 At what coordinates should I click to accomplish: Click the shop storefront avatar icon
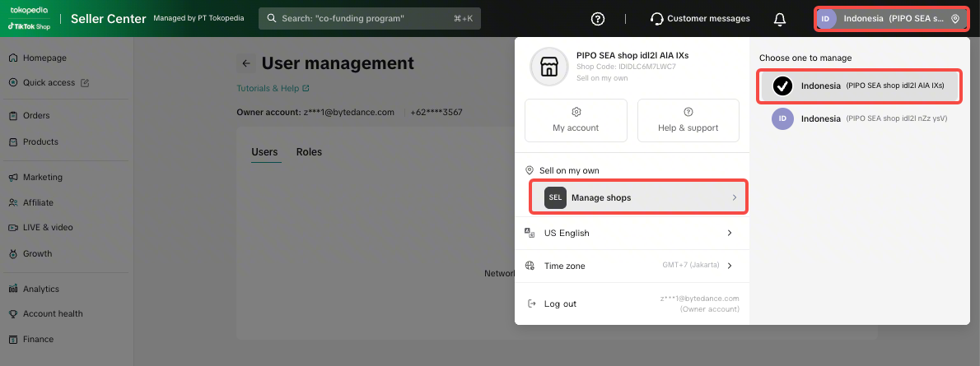click(x=549, y=67)
